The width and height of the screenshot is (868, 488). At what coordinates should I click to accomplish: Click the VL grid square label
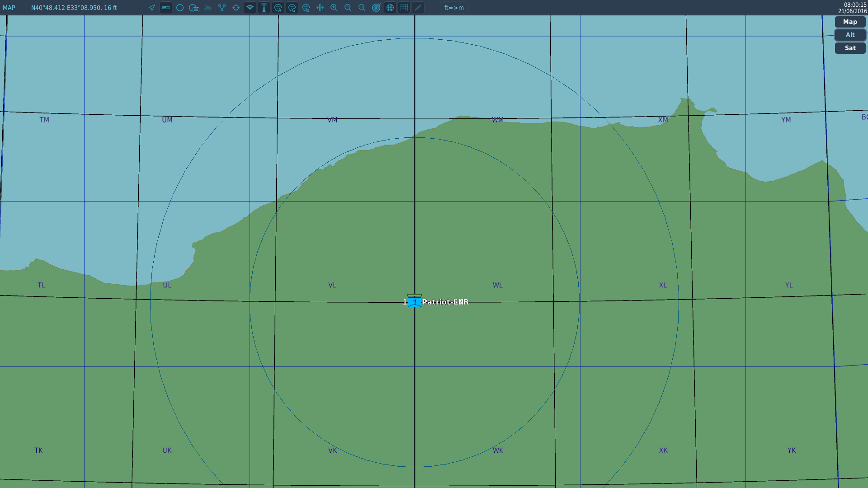point(332,285)
